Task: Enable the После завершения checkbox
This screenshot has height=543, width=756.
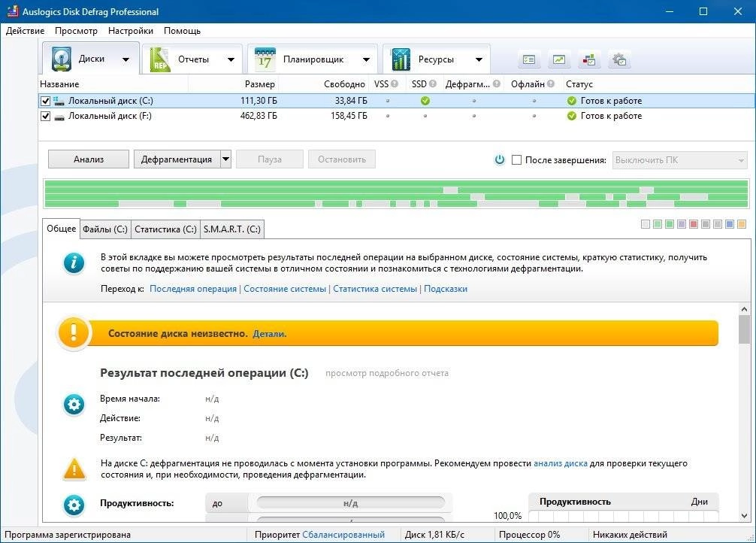Action: pyautogui.click(x=516, y=159)
